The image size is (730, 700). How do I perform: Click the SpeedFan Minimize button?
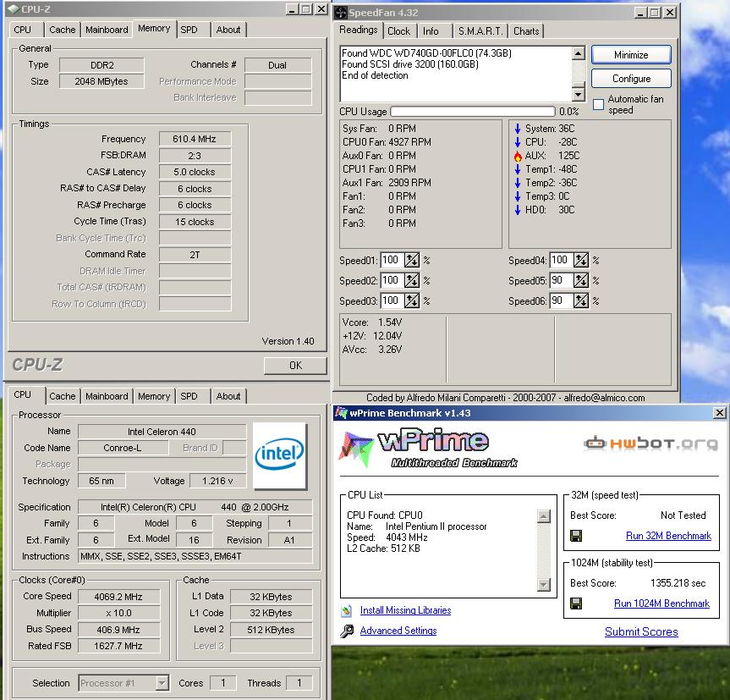click(x=631, y=55)
